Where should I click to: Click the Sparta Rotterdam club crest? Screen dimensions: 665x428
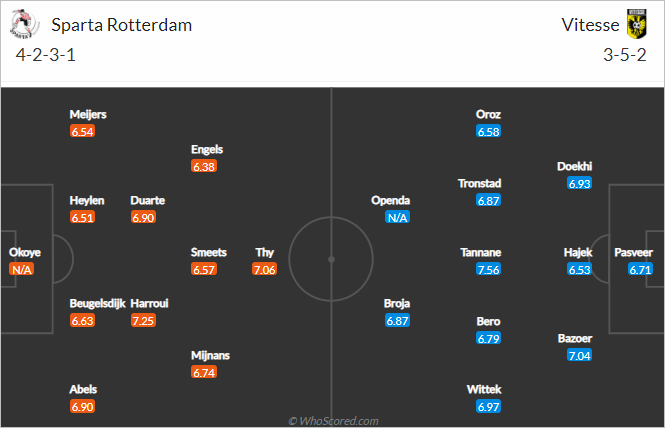(24, 24)
